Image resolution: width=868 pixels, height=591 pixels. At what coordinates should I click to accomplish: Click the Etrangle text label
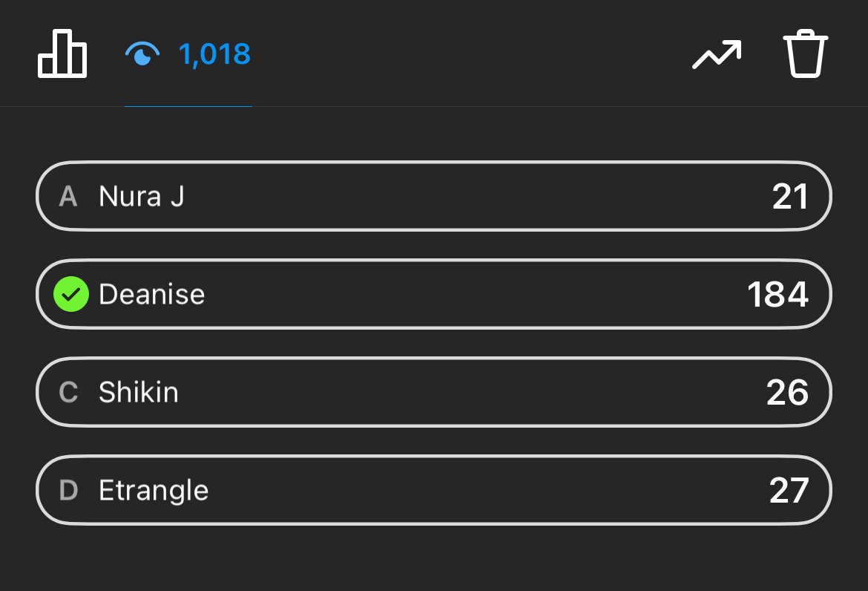pos(154,491)
